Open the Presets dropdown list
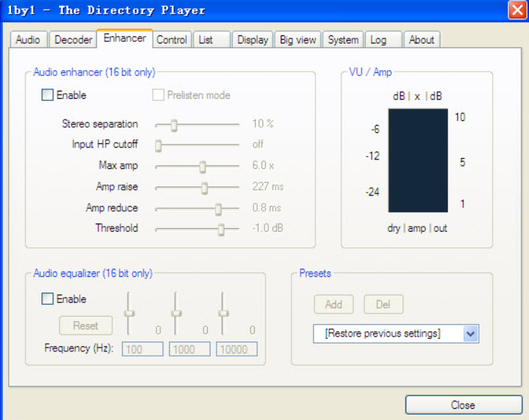Screen dimensions: 529x420 tap(470, 334)
